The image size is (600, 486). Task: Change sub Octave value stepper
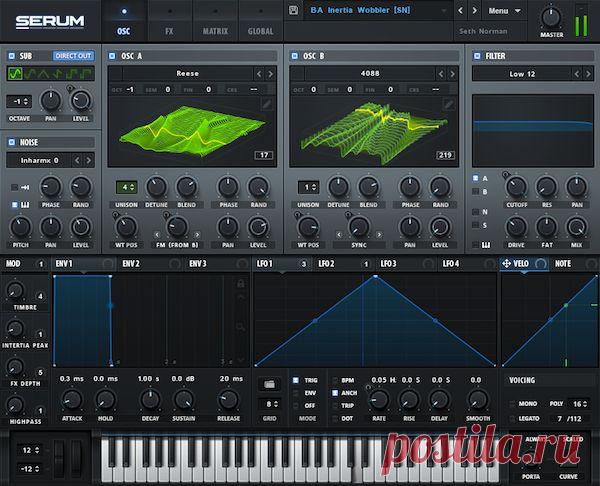point(19,101)
